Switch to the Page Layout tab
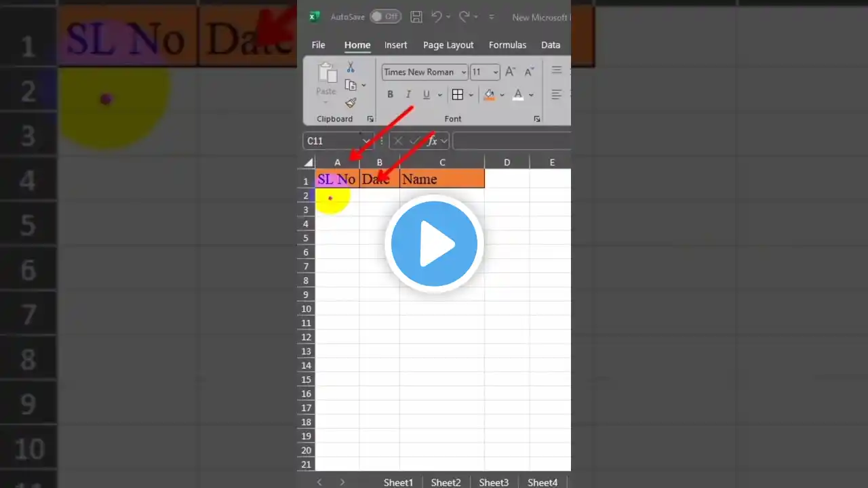This screenshot has width=868, height=488. click(x=448, y=45)
